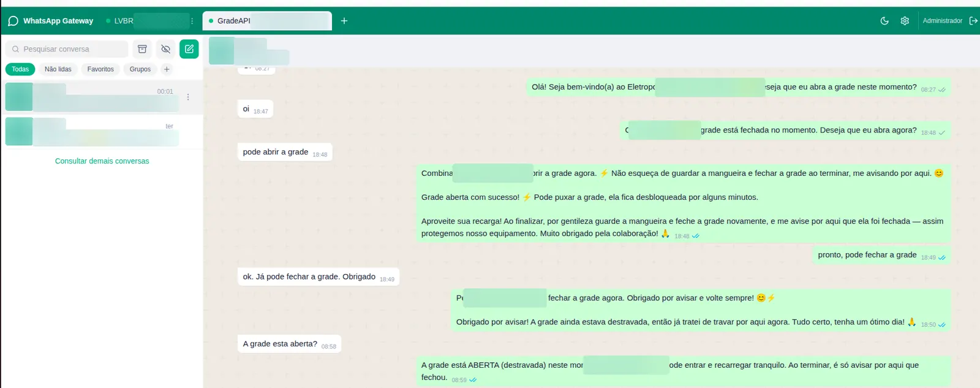Open archived conversations icon
Screen dimensions: 980x388
tap(142, 49)
